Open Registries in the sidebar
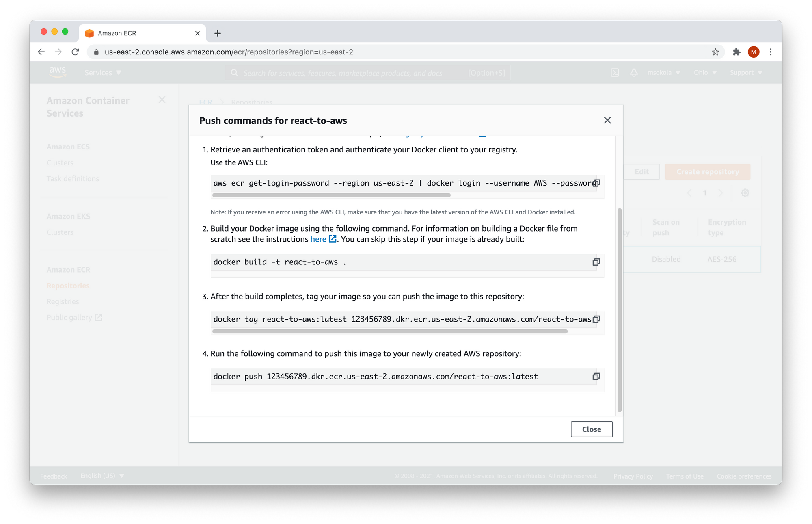 [x=63, y=302]
